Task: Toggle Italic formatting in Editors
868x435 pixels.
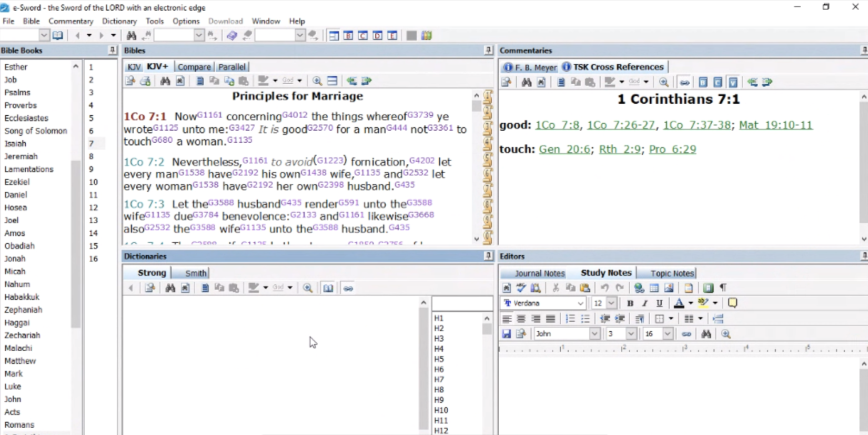Action: pyautogui.click(x=644, y=303)
